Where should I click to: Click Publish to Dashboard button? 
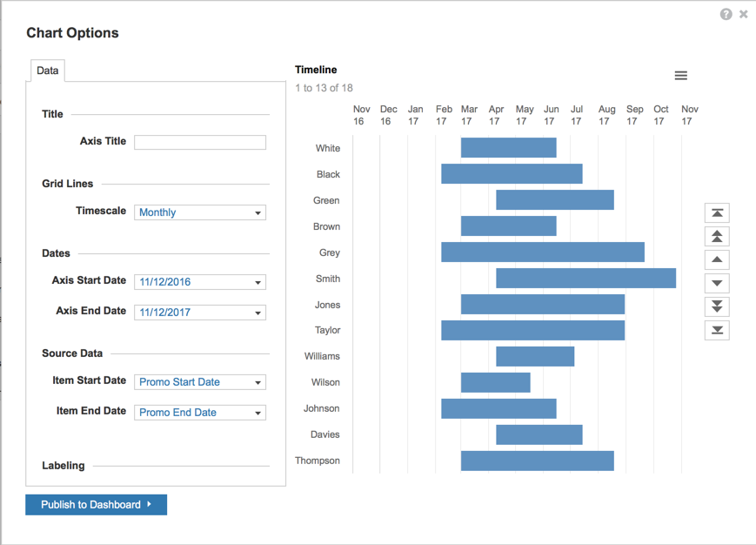[97, 504]
